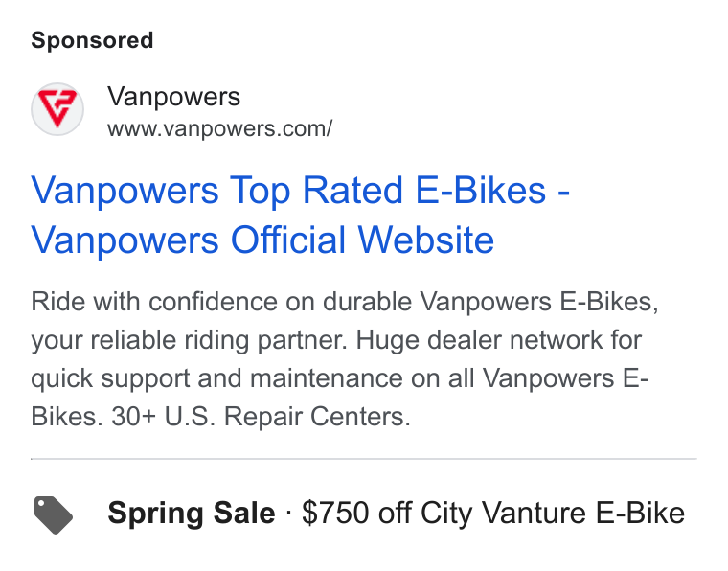The image size is (728, 571).
Task: Click the word 'Website' in the headline
Action: (426, 240)
